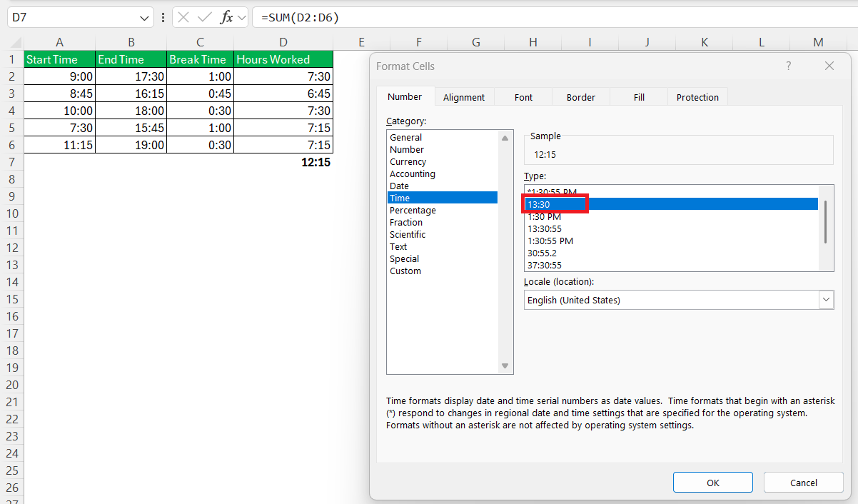Select column C header
Image resolution: width=858 pixels, height=504 pixels.
click(x=200, y=42)
